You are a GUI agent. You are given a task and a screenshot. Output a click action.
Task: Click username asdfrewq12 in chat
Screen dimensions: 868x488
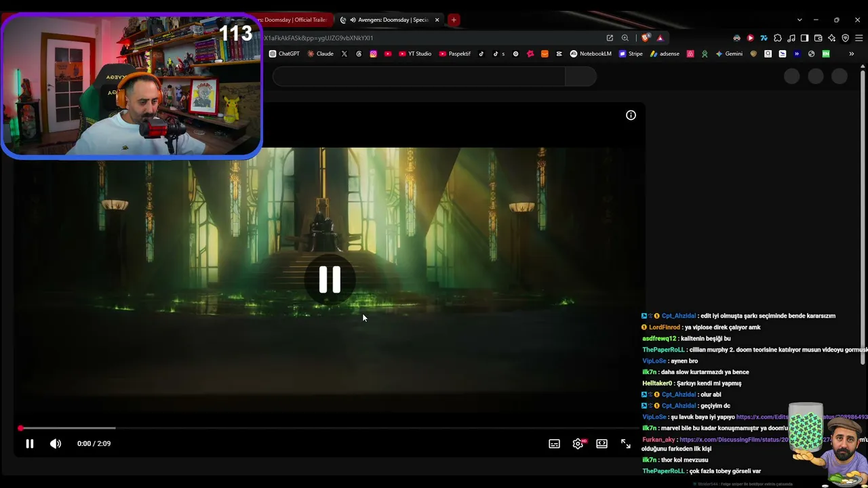[659, 338]
